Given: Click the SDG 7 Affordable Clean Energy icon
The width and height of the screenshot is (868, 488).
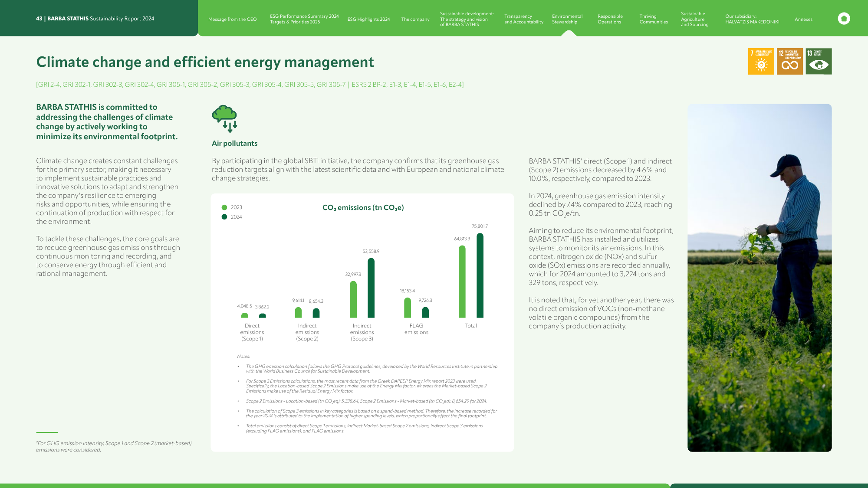Looking at the screenshot, I should pyautogui.click(x=761, y=61).
